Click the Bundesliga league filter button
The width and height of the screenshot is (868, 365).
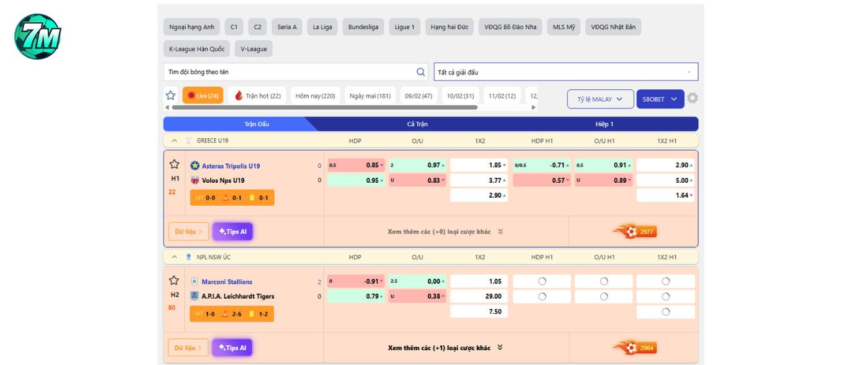363,27
